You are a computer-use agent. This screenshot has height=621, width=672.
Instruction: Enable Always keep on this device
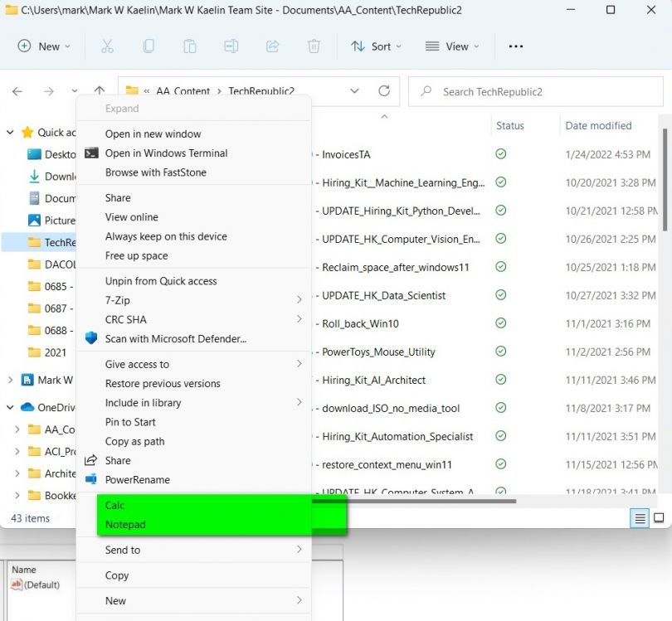[164, 236]
